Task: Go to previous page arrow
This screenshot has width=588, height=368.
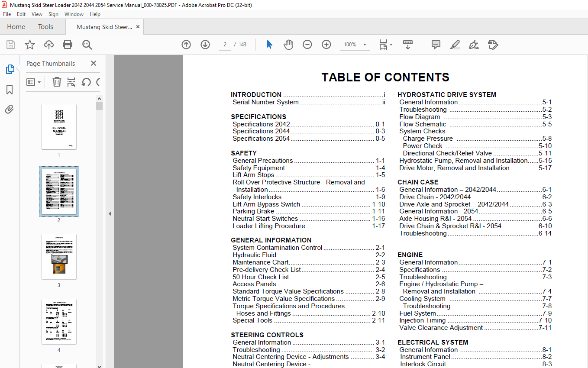Action: pos(186,45)
